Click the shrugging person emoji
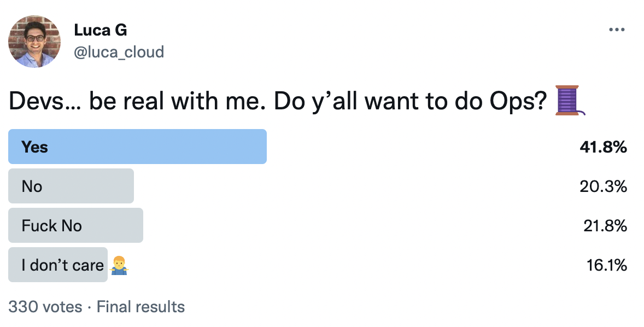The height and width of the screenshot is (327, 644). (x=120, y=265)
